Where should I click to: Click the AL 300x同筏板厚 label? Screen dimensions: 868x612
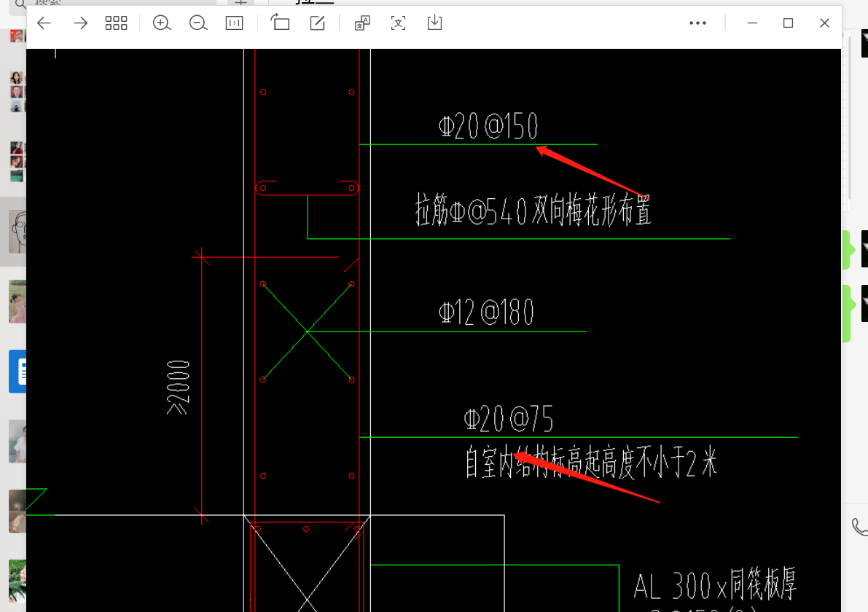(x=715, y=584)
